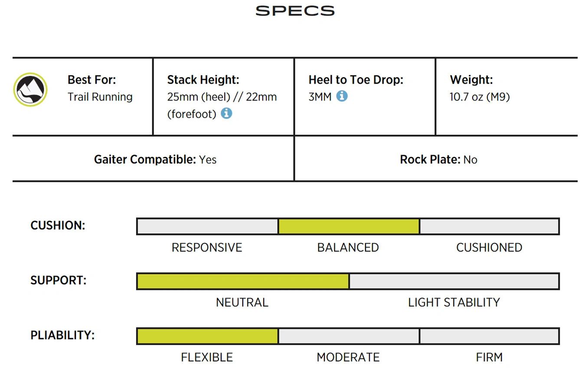Select the highlighted Balanced cushion segment
Viewport: 588px width, 368px height.
[349, 226]
